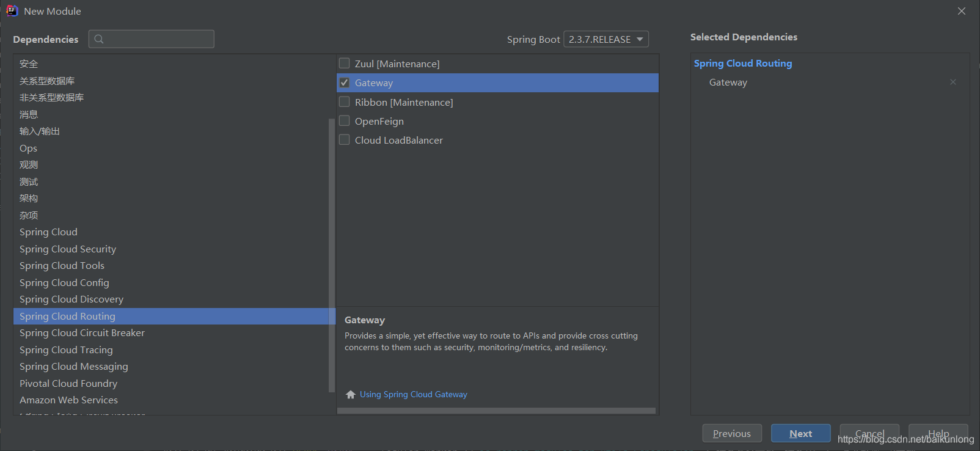Open the Using Spring Cloud Gateway link
980x451 pixels.
[x=413, y=394]
